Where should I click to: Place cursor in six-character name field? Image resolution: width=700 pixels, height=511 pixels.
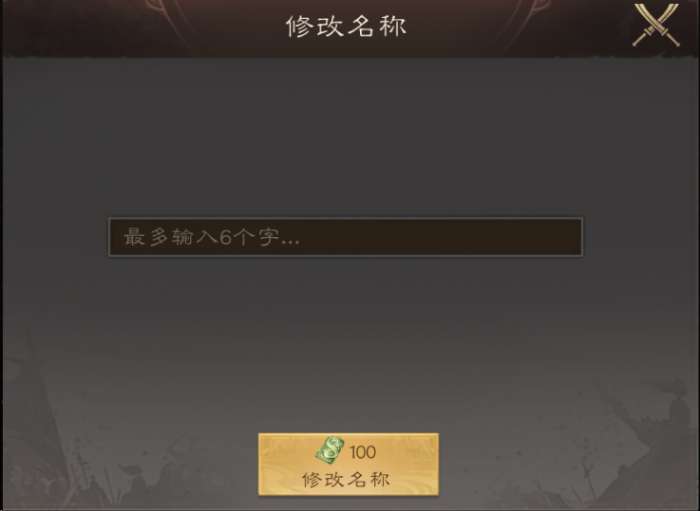(x=346, y=237)
